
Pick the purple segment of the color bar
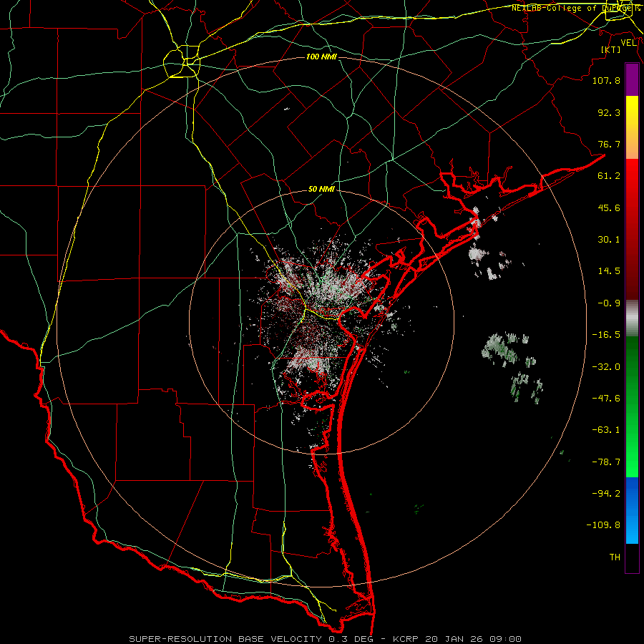click(x=632, y=79)
